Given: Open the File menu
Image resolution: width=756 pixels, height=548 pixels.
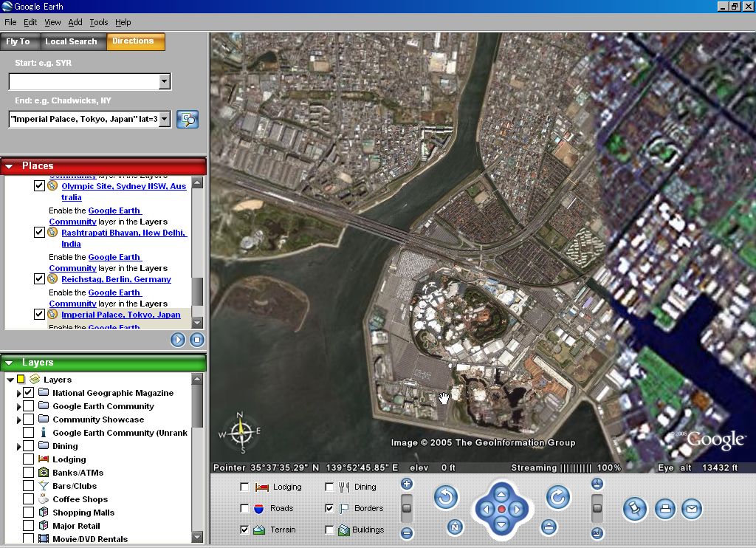Looking at the screenshot, I should click(10, 22).
